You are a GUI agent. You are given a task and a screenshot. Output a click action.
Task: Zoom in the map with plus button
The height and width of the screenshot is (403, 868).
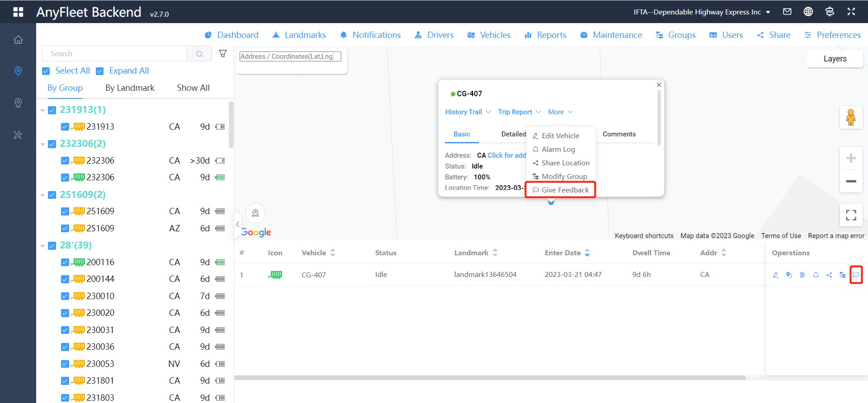[851, 158]
